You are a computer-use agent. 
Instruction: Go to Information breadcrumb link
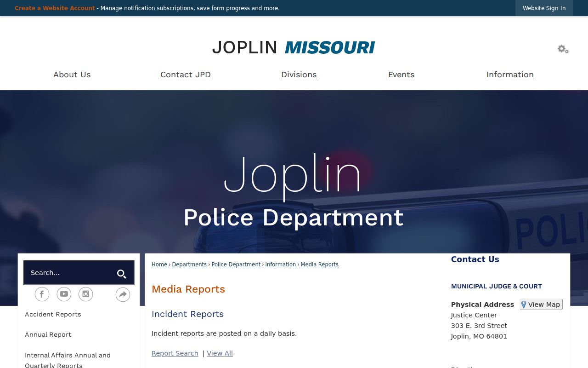click(280, 264)
